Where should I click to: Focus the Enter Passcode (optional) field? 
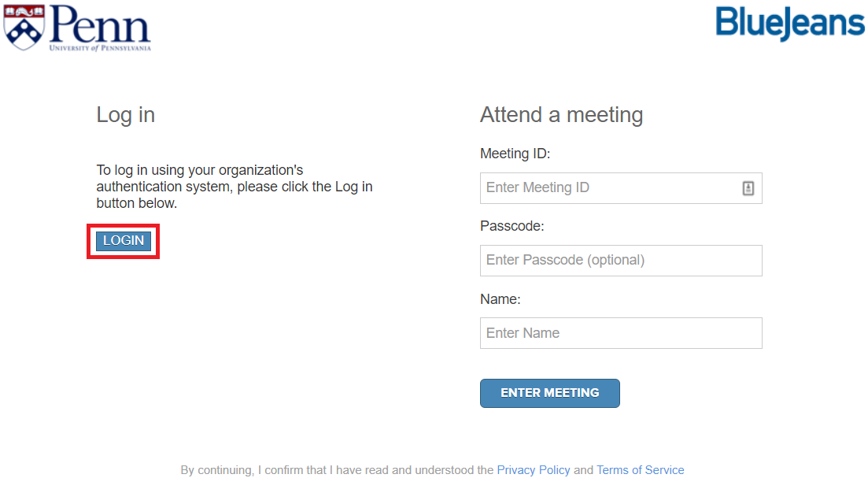pyautogui.click(x=620, y=261)
